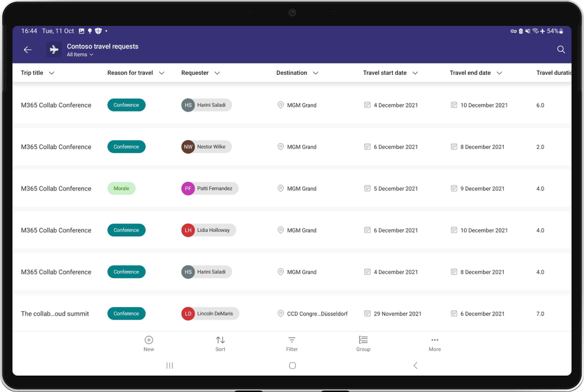584x392 pixels.
Task: Open the Patti Fernandez requester chip
Action: (210, 188)
